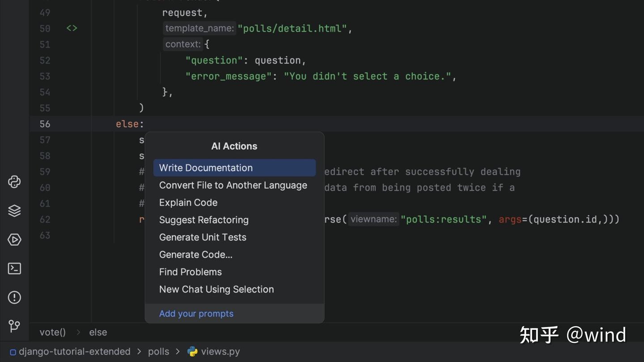The height and width of the screenshot is (362, 644).
Task: Click the Add your prompts link
Action: pyautogui.click(x=196, y=313)
